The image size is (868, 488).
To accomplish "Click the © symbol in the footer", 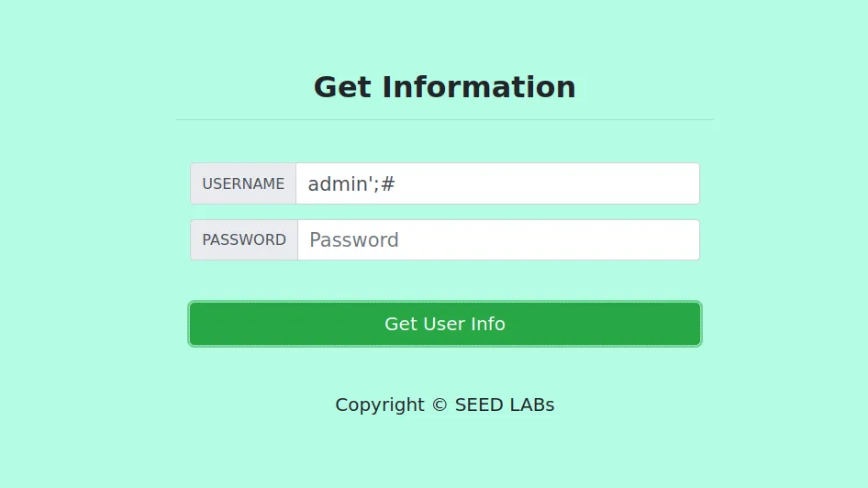I will point(440,405).
